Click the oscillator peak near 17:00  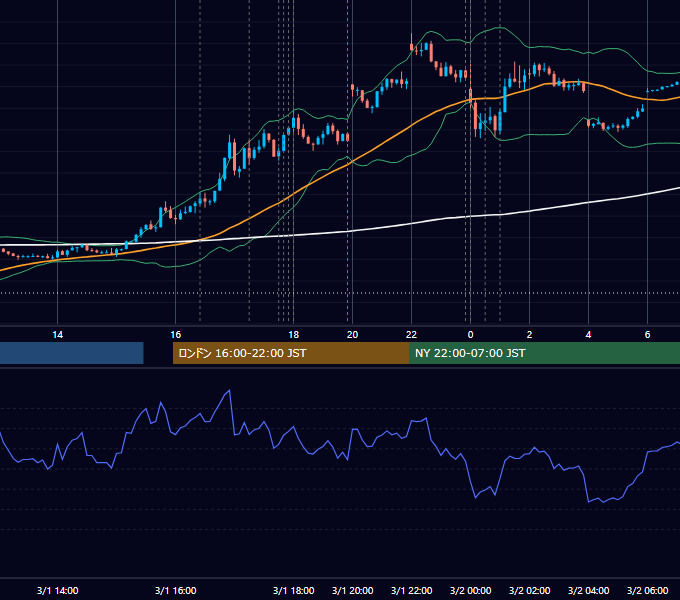[229, 391]
